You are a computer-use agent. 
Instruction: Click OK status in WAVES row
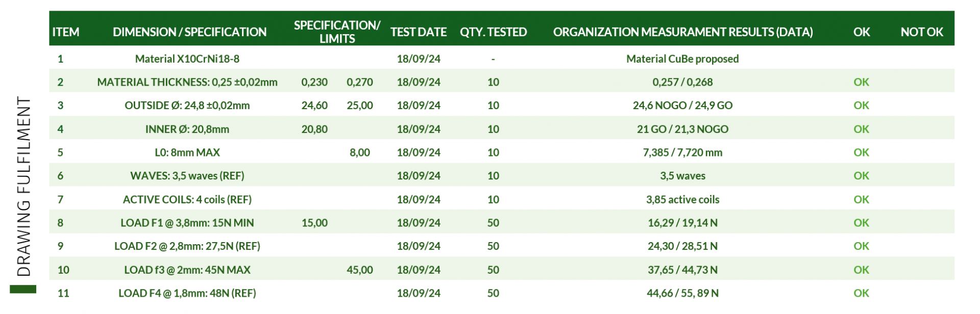(x=862, y=176)
